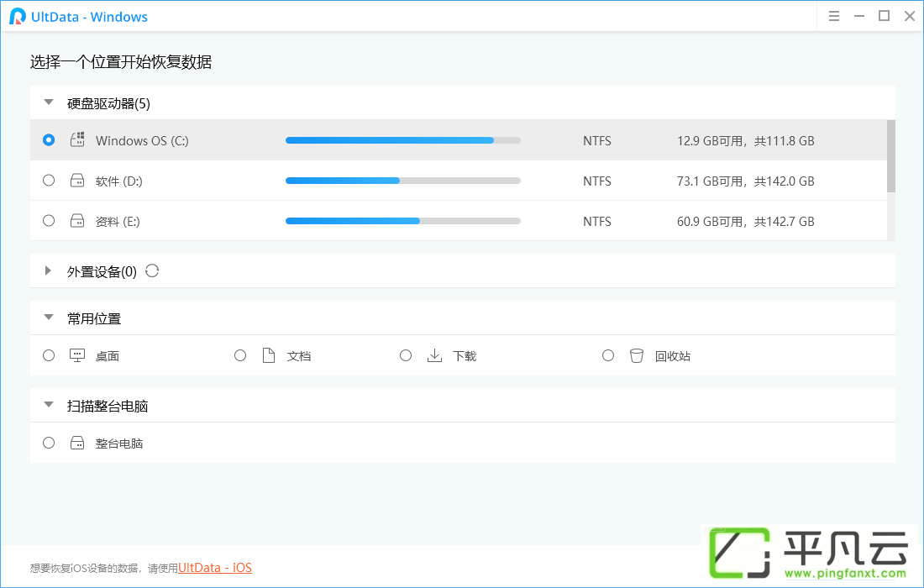Click the 文档 label

[x=299, y=356]
